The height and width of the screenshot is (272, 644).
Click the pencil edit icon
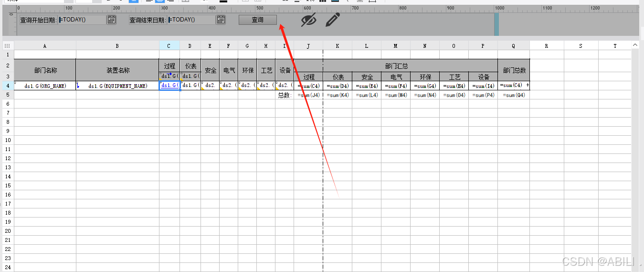(333, 20)
